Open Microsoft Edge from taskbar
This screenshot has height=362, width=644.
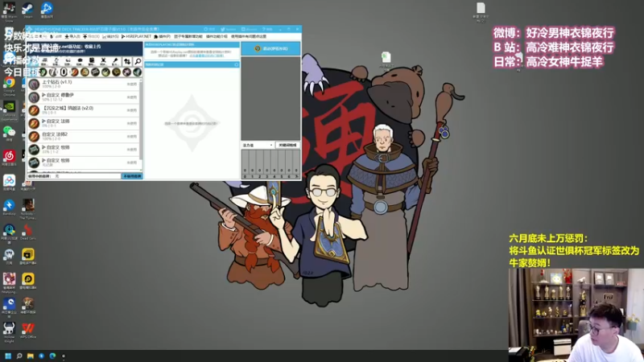pos(52,356)
